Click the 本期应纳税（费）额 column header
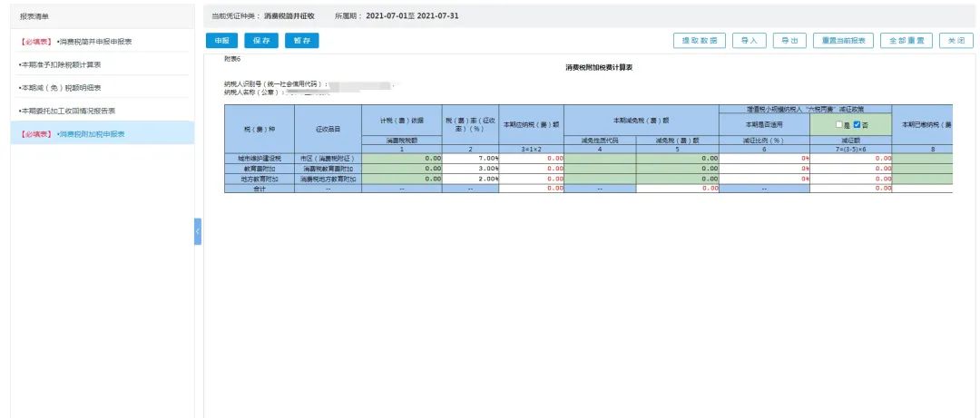980x418 pixels. point(531,124)
